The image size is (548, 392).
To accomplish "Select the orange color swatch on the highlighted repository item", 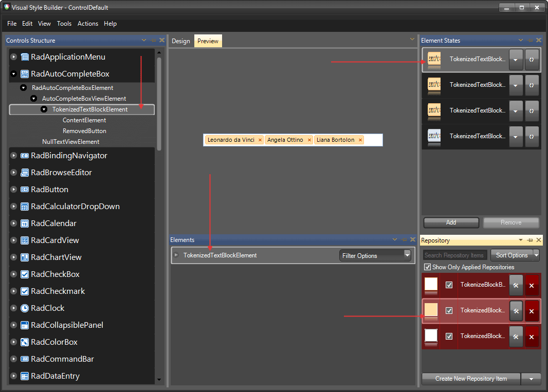I will (431, 310).
